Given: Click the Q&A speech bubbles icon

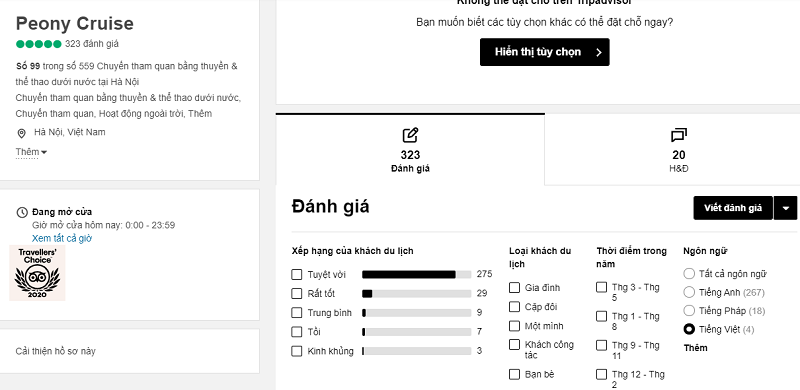Looking at the screenshot, I should [x=679, y=135].
